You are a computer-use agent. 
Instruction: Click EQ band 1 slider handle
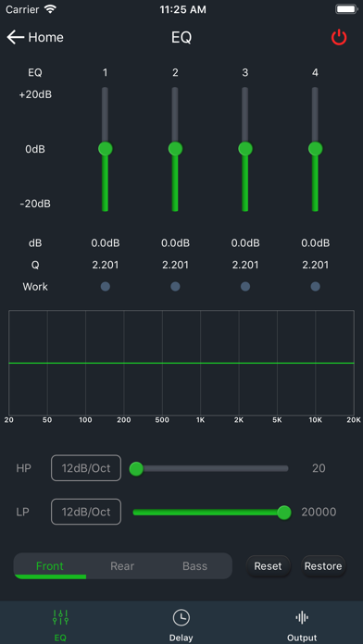(x=106, y=149)
